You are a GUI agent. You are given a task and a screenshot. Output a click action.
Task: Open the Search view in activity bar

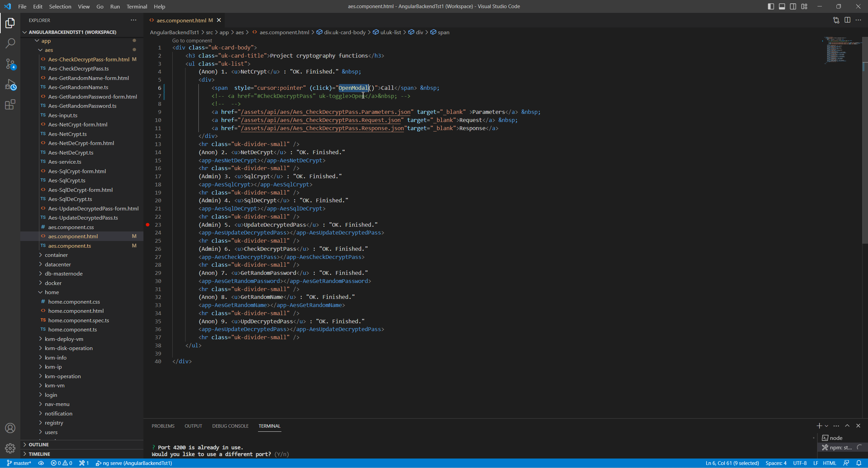pos(10,43)
